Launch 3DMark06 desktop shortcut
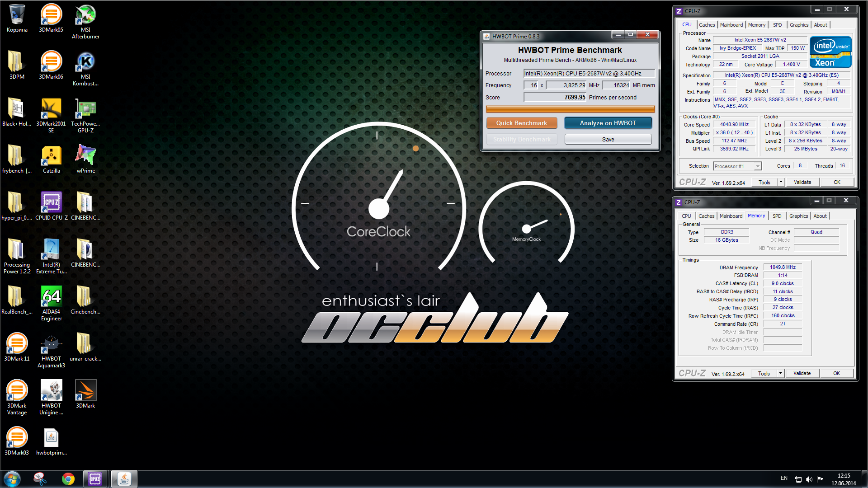The image size is (868, 488). tap(51, 66)
